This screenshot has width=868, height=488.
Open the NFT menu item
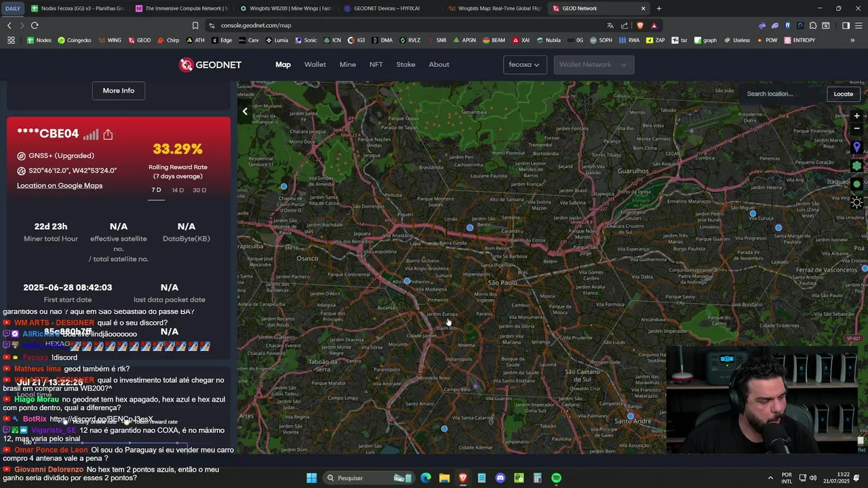(x=376, y=64)
